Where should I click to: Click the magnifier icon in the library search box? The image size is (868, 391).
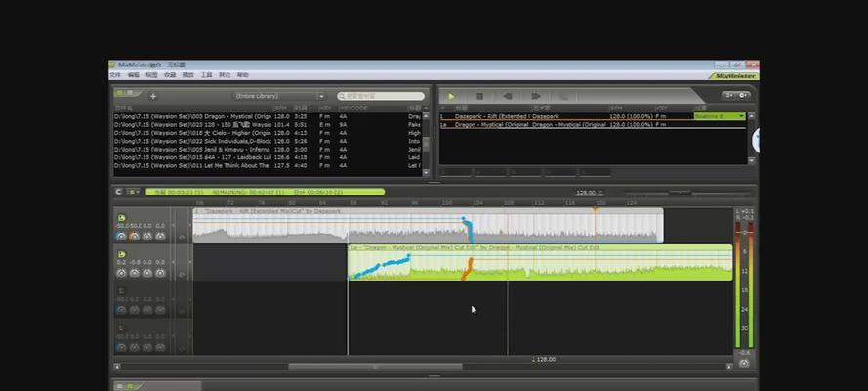342,97
